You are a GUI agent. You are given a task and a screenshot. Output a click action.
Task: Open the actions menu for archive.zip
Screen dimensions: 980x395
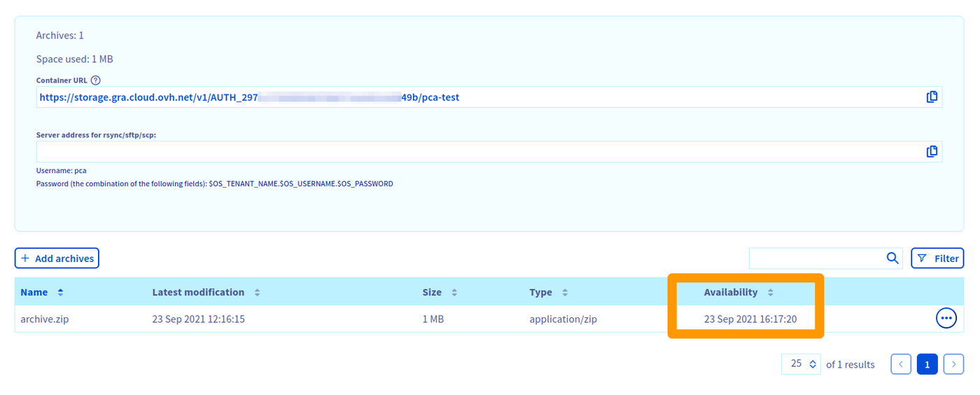(x=946, y=319)
